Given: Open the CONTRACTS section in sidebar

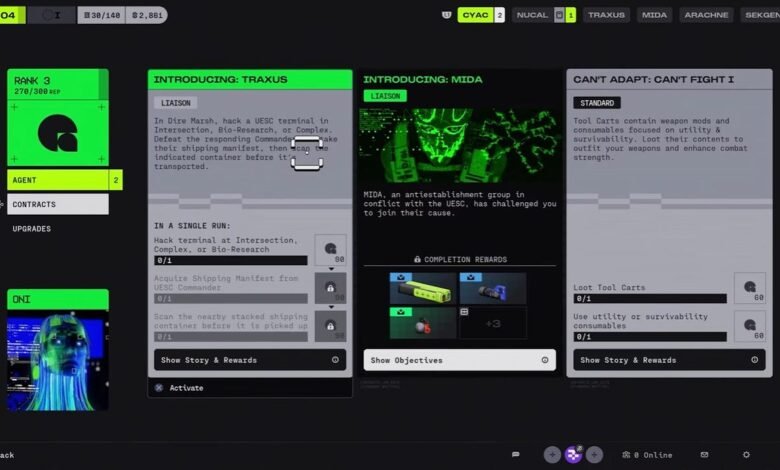Looking at the screenshot, I should tap(58, 204).
